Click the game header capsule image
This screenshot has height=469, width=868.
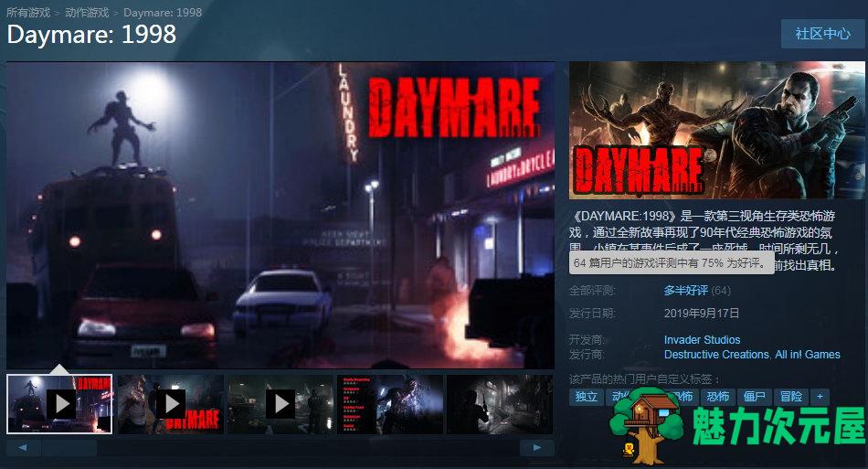tap(717, 130)
